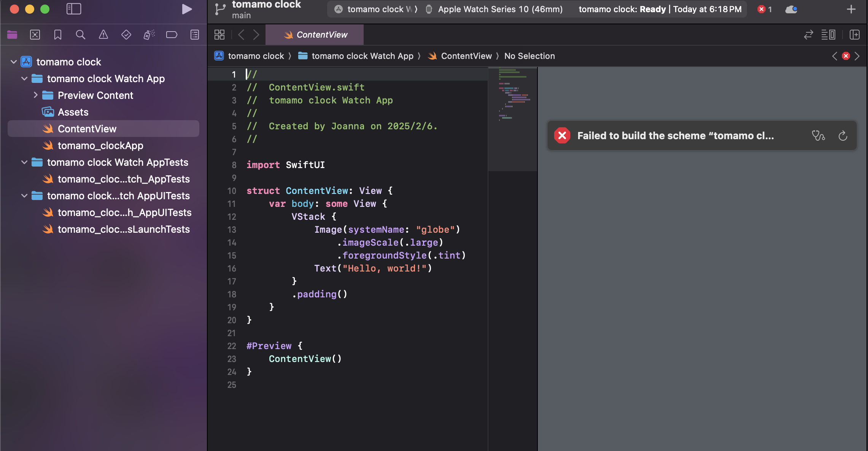Click the #Preview macro line
The width and height of the screenshot is (868, 451).
click(x=274, y=346)
